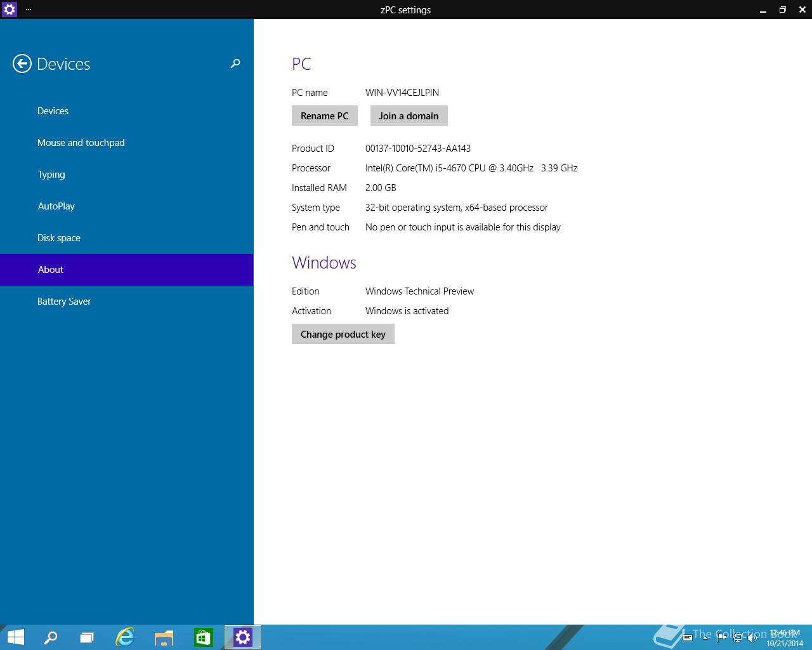Screen dimensions: 812x650
Task: Open the title bar ellipsis menu
Action: pos(29,10)
